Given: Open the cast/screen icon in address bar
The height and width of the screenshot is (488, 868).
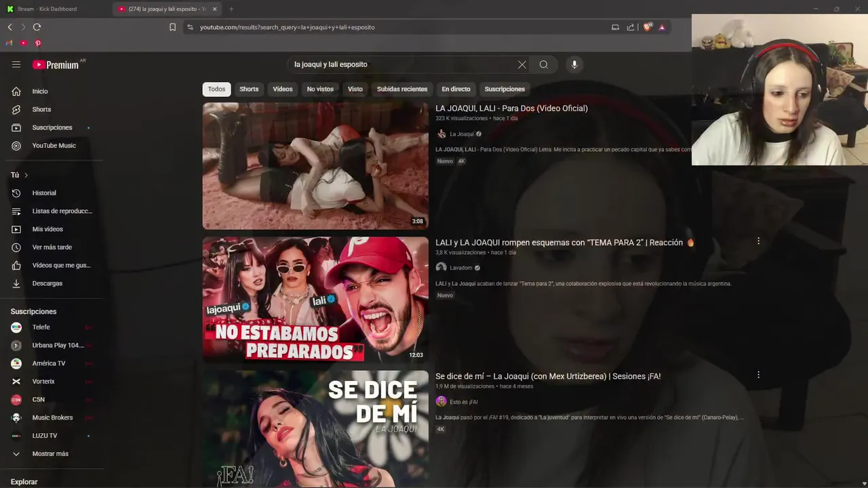Looking at the screenshot, I should pos(615,27).
